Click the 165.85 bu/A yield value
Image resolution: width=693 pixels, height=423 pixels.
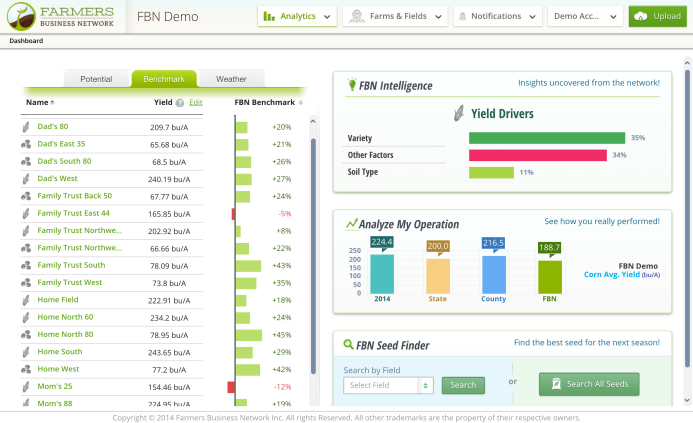tap(169, 214)
